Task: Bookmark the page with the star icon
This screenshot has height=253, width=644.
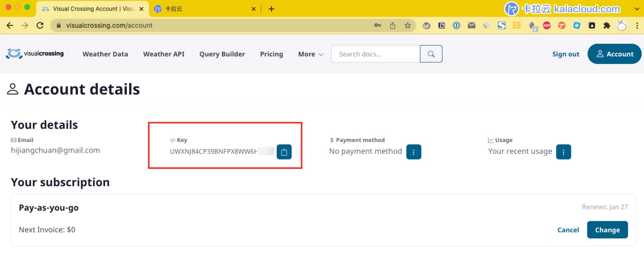Action: click(x=407, y=25)
